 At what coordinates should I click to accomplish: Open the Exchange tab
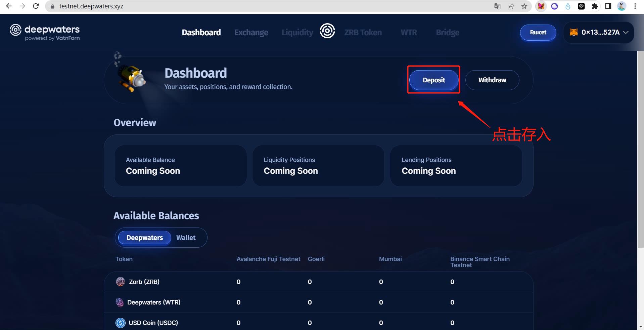251,32
